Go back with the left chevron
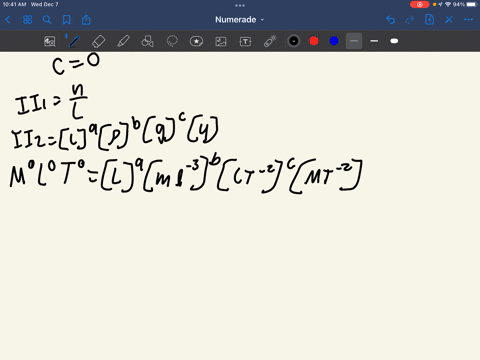The width and height of the screenshot is (480, 360). (8, 20)
